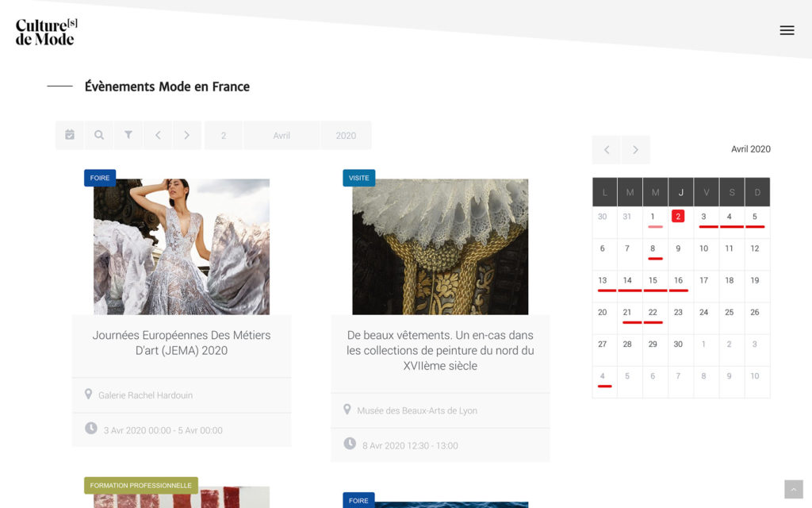Click the 3 Avr 2020 00:00 date line
This screenshot has width=812, height=508.
pyautogui.click(x=163, y=430)
